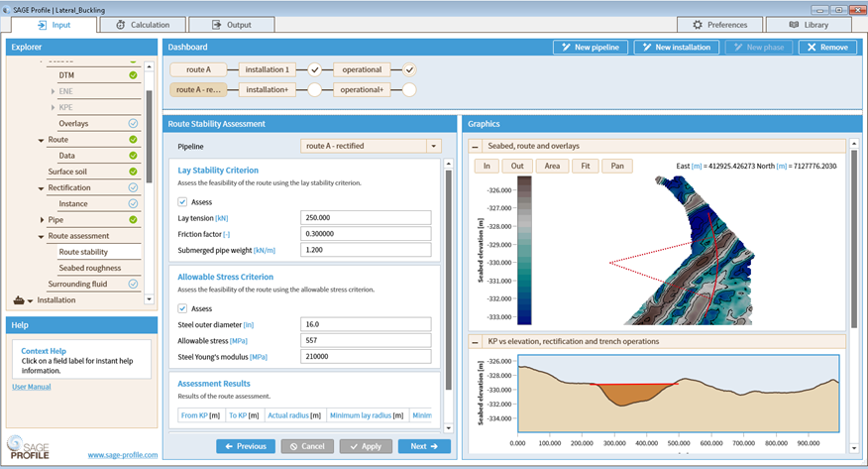Select the operational phase node
This screenshot has height=469, width=868.
[x=362, y=69]
